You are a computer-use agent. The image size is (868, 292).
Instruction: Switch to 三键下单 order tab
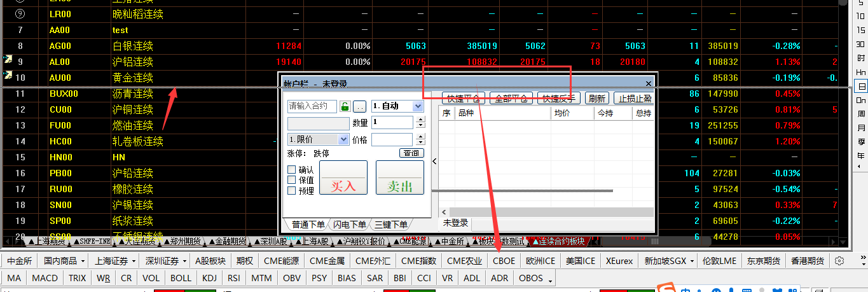[x=390, y=224]
